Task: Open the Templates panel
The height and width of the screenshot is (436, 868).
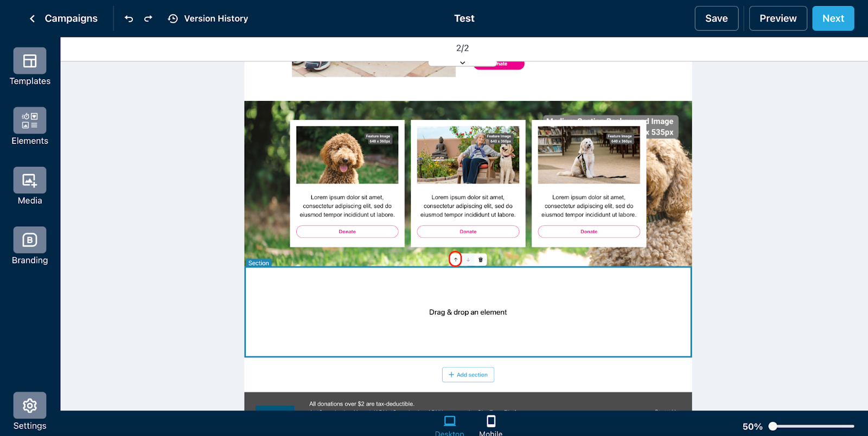Action: tap(30, 67)
